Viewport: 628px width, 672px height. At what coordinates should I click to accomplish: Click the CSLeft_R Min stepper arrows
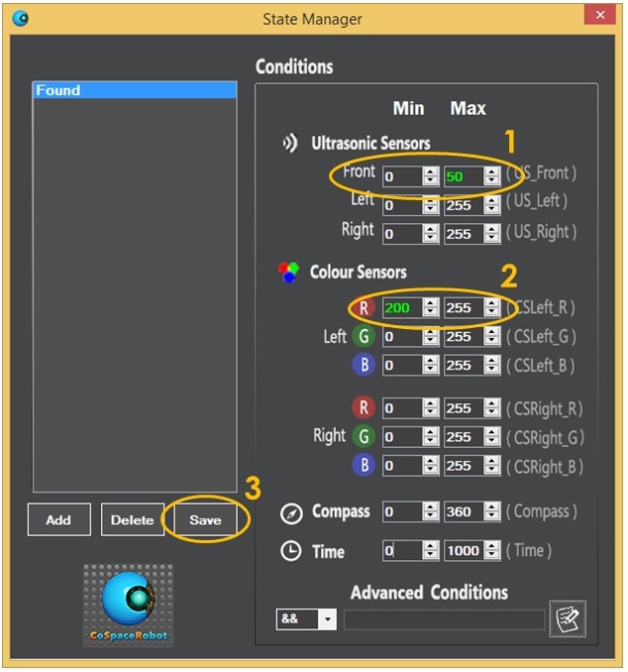coord(430,307)
